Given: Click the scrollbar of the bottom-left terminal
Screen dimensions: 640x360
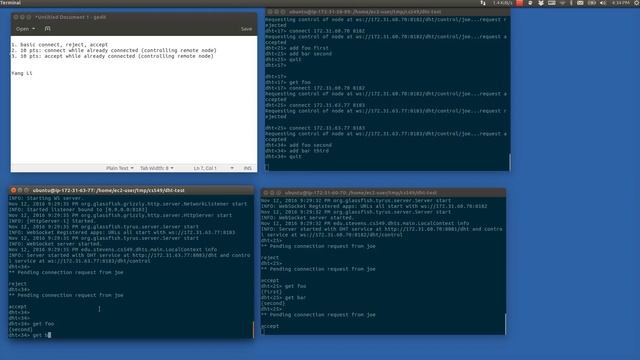Looking at the screenshot, I should tap(253, 329).
